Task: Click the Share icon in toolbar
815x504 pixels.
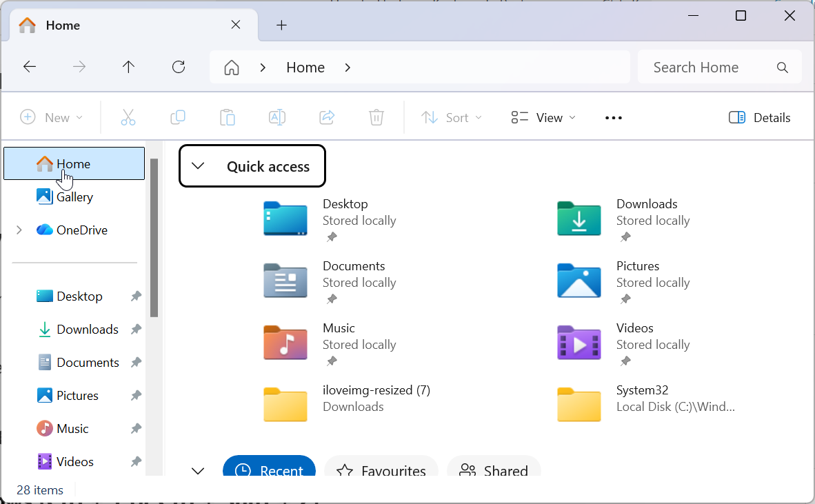Action: click(327, 117)
